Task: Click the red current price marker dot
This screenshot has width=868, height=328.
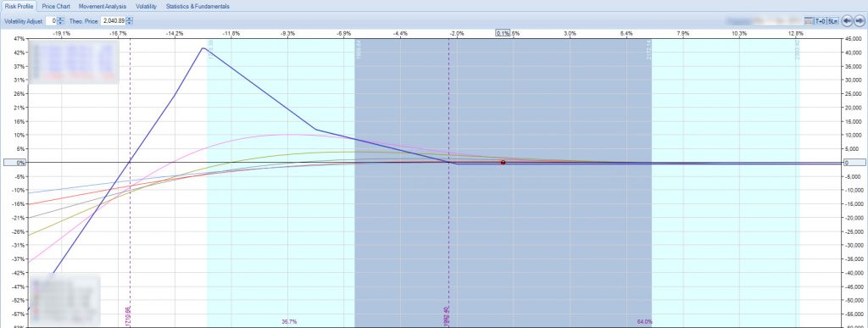Action: (503, 163)
